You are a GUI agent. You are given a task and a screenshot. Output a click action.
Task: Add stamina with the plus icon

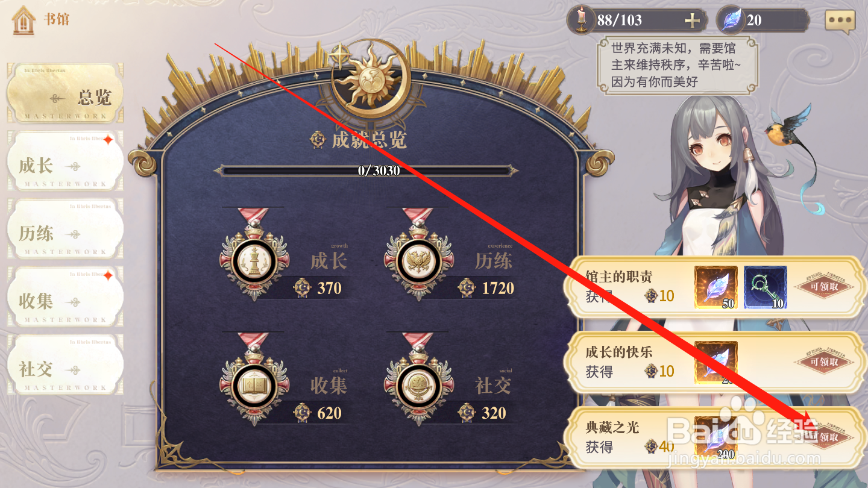(x=693, y=20)
